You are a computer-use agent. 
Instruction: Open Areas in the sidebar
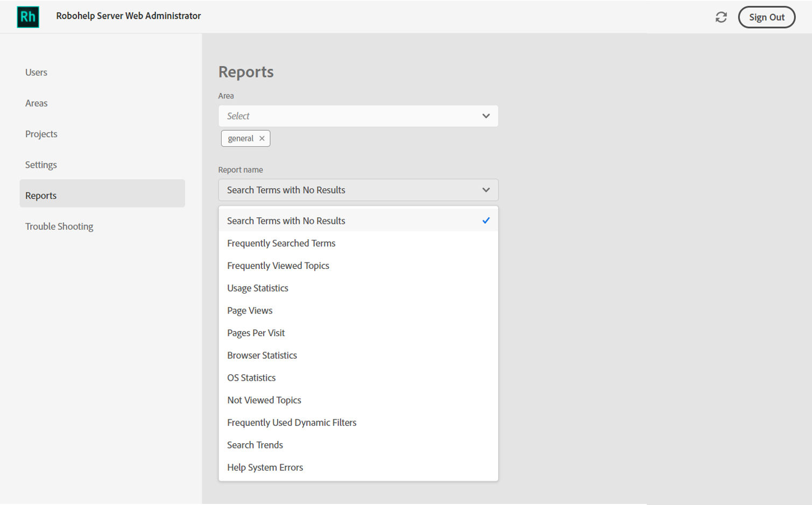pyautogui.click(x=37, y=103)
